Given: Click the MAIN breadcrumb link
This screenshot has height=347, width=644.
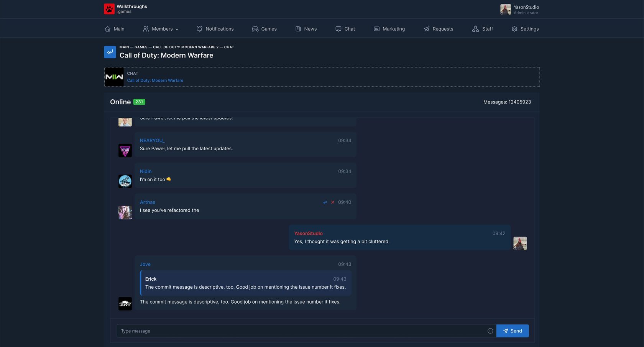Looking at the screenshot, I should (124, 47).
